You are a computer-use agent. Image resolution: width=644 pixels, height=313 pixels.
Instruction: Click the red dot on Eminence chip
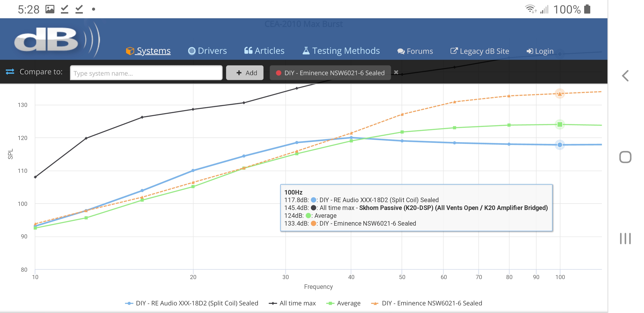click(x=278, y=73)
